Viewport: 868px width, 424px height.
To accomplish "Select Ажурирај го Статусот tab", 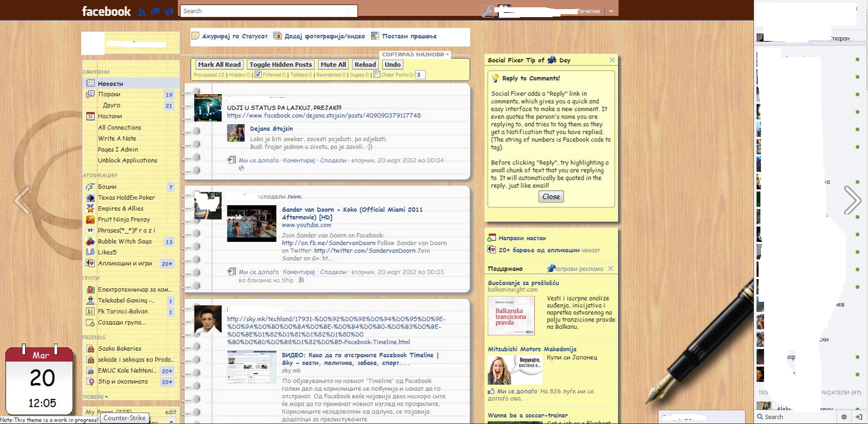I will tap(235, 36).
